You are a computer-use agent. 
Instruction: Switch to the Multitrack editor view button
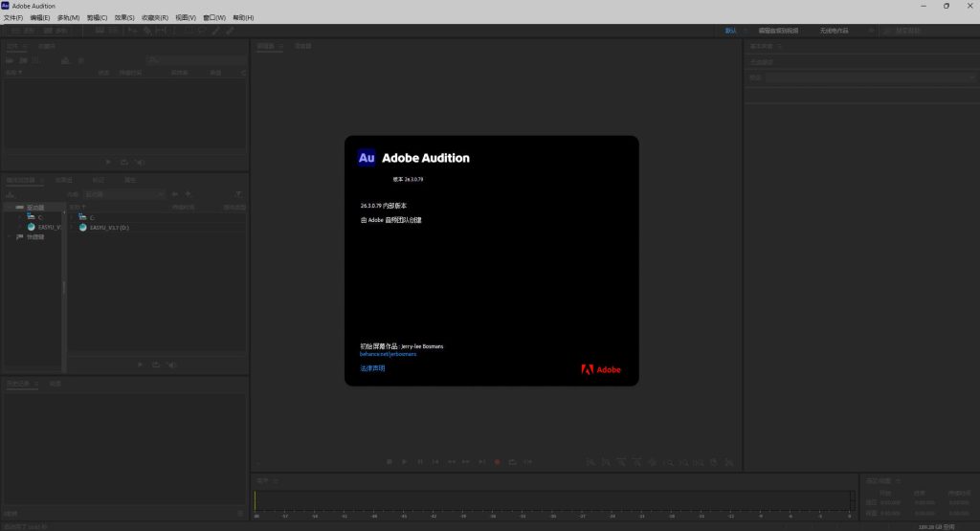(55, 31)
